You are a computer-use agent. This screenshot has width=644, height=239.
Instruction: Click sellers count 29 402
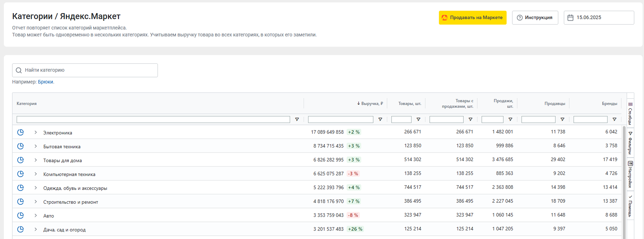558,159
